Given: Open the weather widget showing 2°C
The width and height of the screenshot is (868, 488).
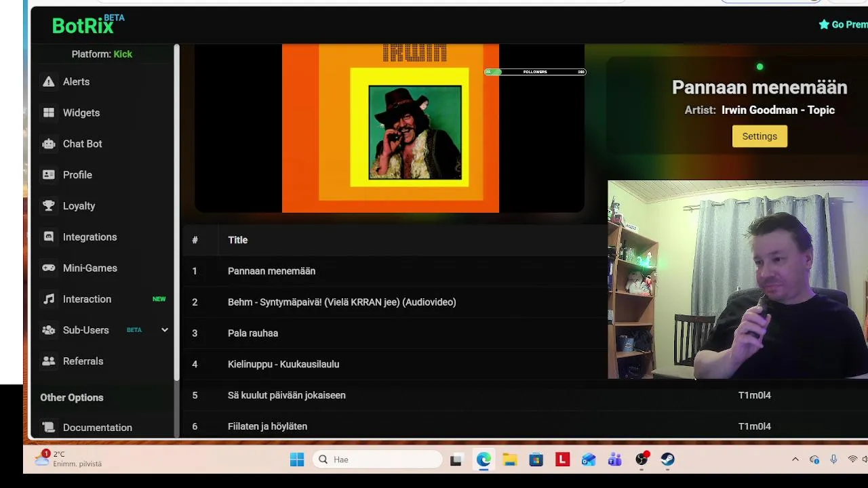Looking at the screenshot, I should [x=68, y=459].
